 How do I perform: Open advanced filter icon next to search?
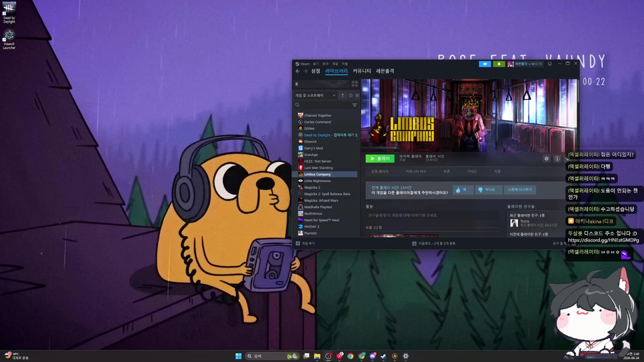point(355,105)
